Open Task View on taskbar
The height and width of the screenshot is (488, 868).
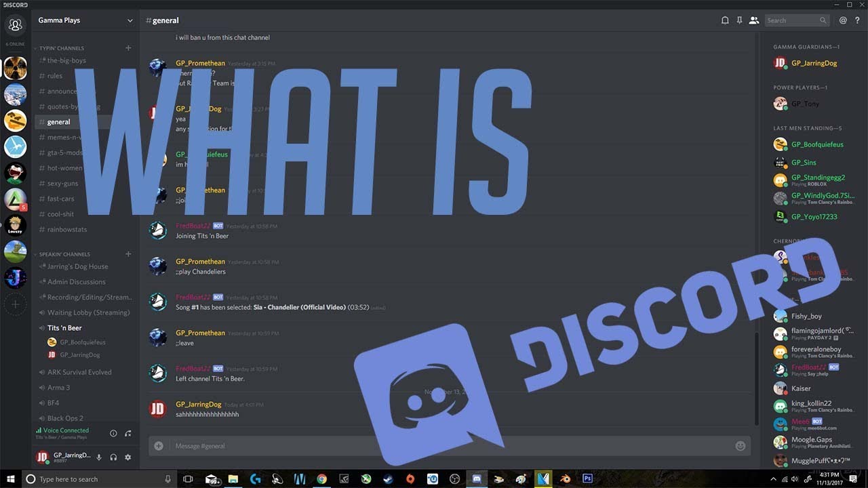(x=188, y=479)
